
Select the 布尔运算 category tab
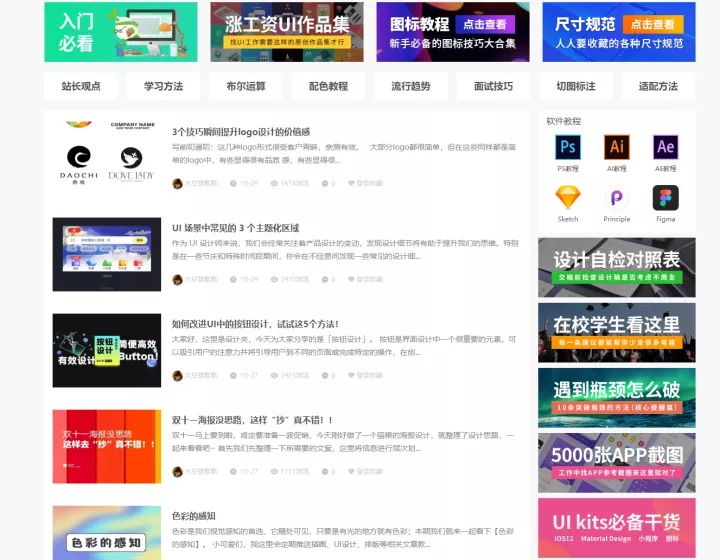(246, 86)
